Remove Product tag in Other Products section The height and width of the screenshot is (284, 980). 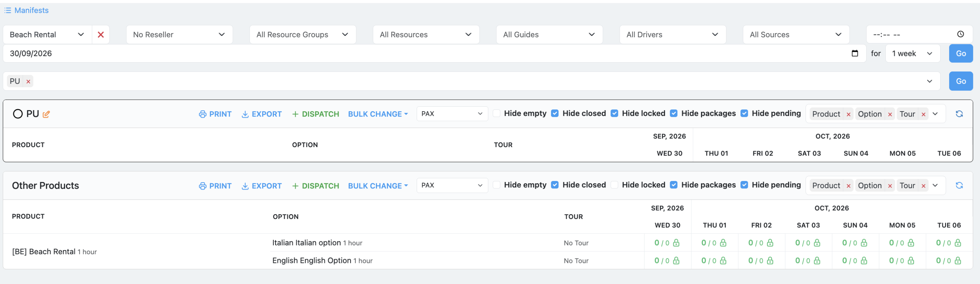(x=848, y=185)
